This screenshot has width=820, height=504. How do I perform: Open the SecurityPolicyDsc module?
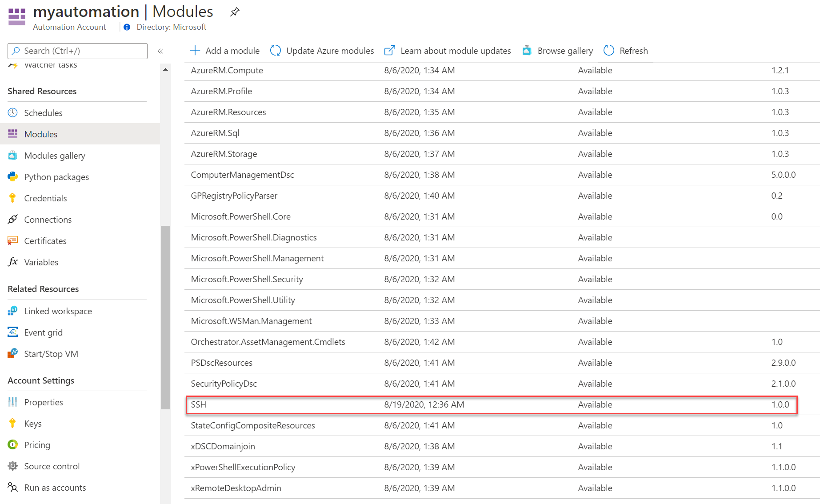click(x=224, y=384)
